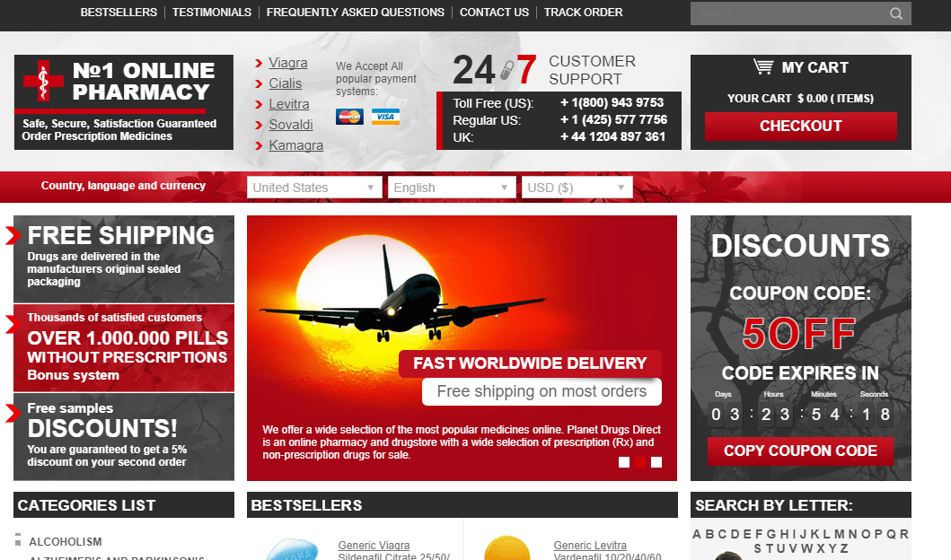This screenshot has height=560, width=951.
Task: Open the USD ($) currency dropdown
Action: point(577,188)
